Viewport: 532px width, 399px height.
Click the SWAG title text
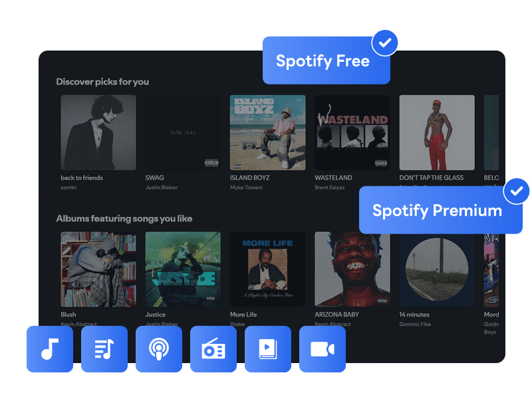point(154,178)
